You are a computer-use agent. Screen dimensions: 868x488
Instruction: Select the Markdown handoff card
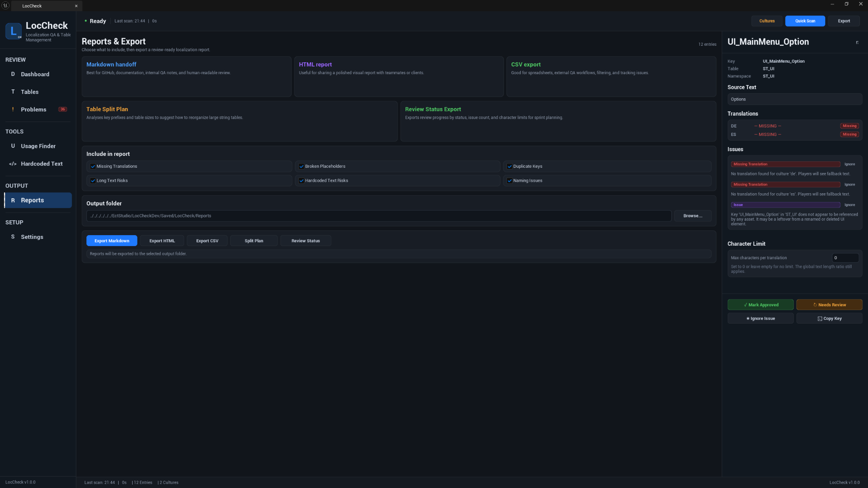186,77
